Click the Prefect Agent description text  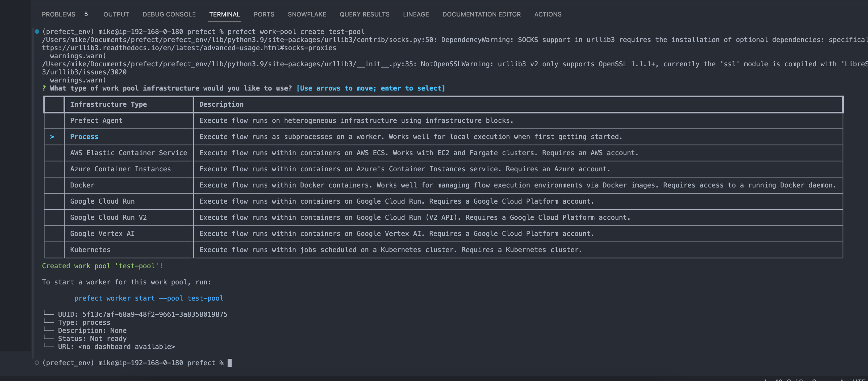coord(356,120)
